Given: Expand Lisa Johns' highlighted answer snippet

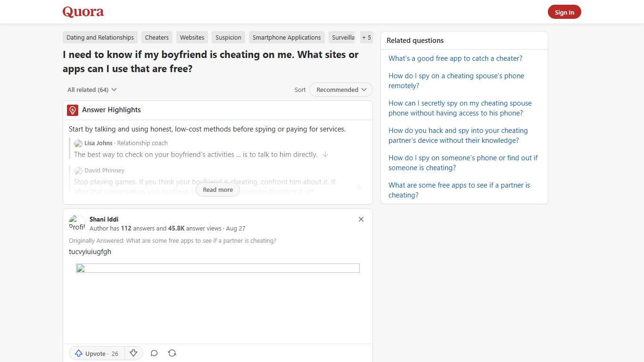Looking at the screenshot, I should 325,154.
